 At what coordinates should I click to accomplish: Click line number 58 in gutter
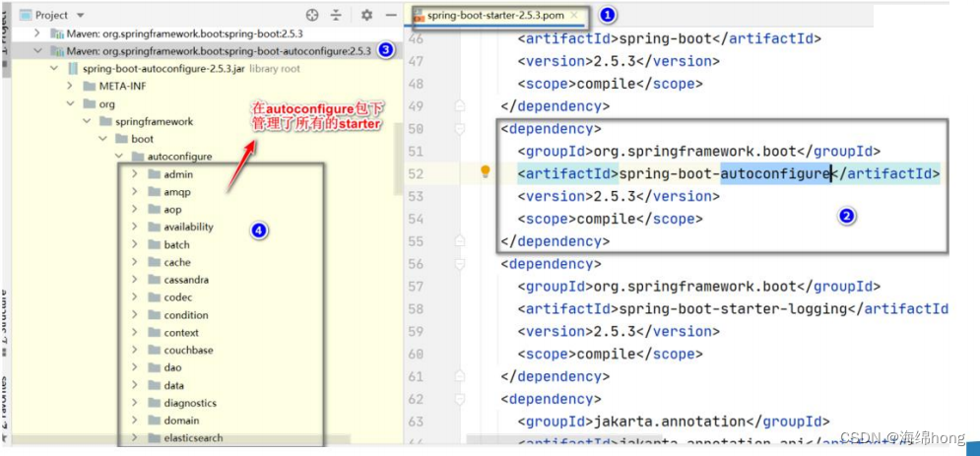pos(416,308)
